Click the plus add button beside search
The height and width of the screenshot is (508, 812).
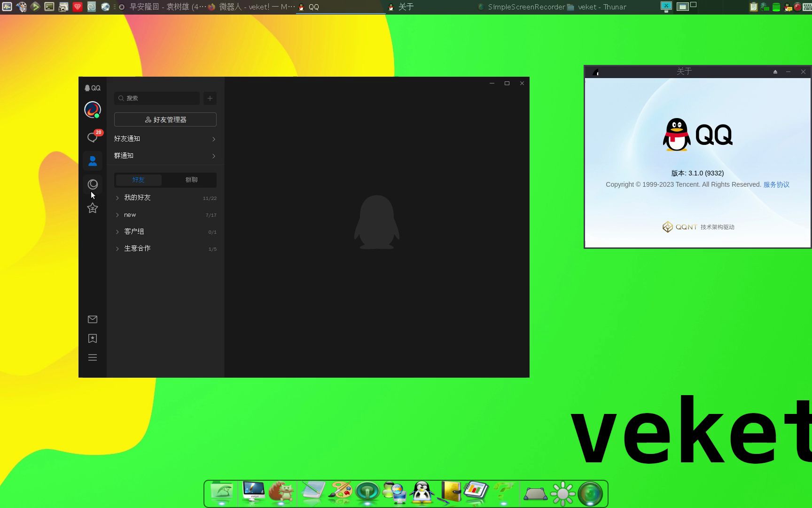click(x=210, y=98)
